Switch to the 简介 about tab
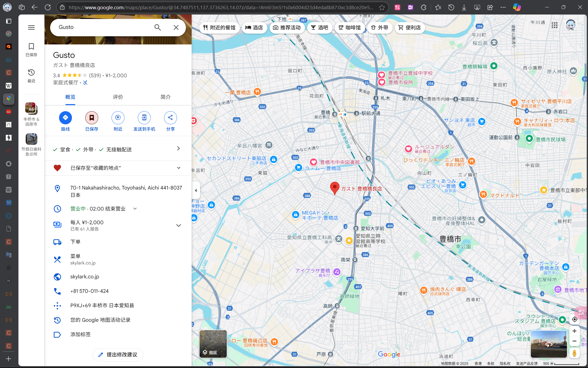588x368 pixels. pos(165,97)
